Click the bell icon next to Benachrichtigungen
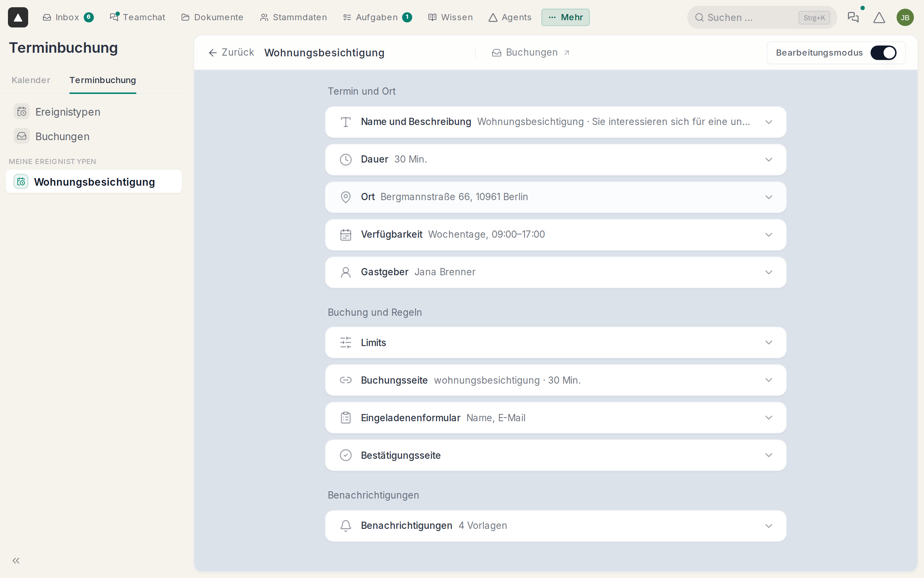 (x=345, y=526)
